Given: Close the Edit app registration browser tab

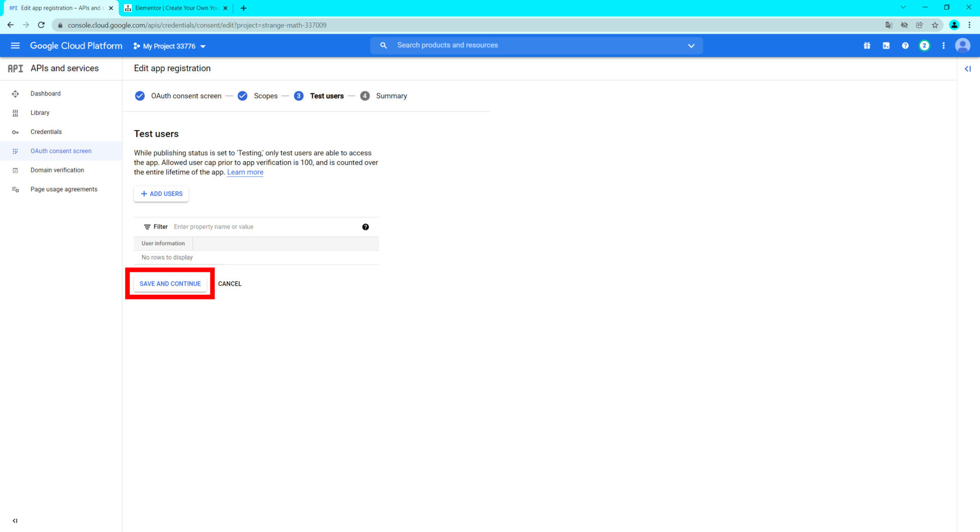Looking at the screenshot, I should pyautogui.click(x=111, y=8).
